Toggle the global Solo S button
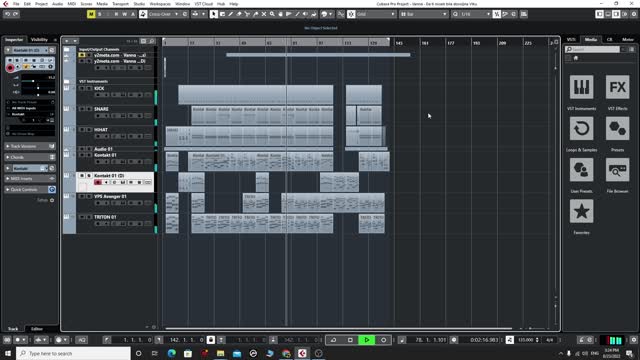640x360 pixels. point(100,14)
